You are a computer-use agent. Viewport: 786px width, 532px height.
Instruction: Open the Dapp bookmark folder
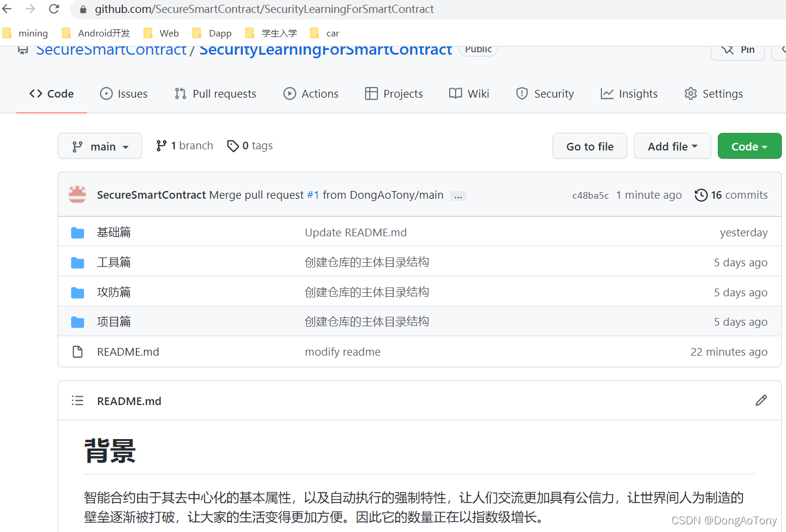[x=212, y=33]
